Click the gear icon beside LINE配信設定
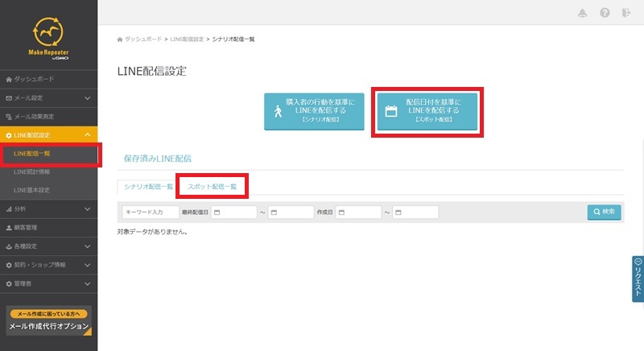 (9, 135)
